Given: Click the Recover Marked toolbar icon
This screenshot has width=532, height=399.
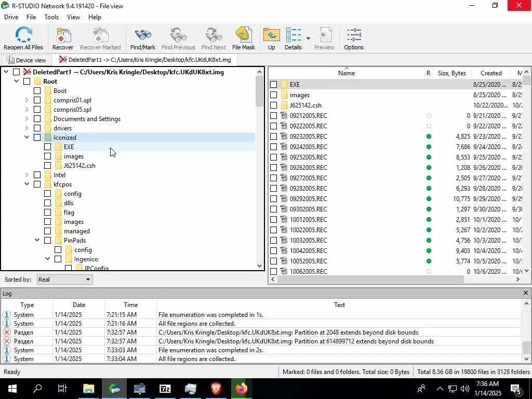Looking at the screenshot, I should [x=100, y=38].
